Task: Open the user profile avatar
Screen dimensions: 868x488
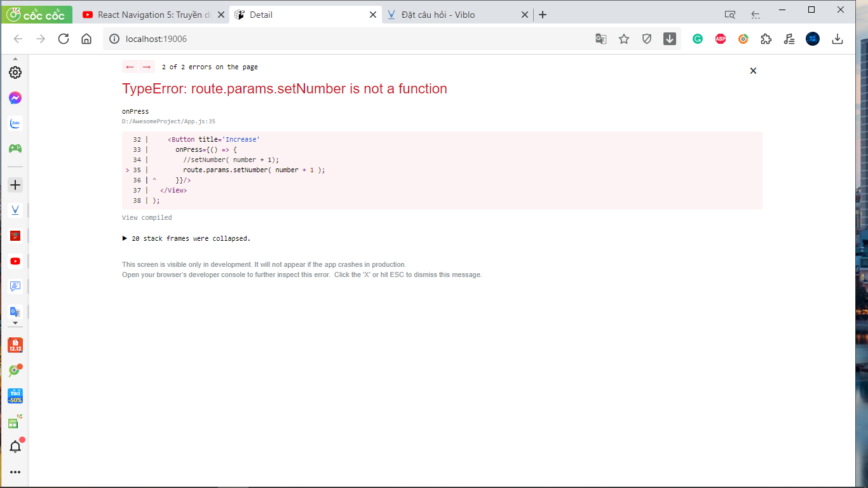Action: tap(813, 39)
